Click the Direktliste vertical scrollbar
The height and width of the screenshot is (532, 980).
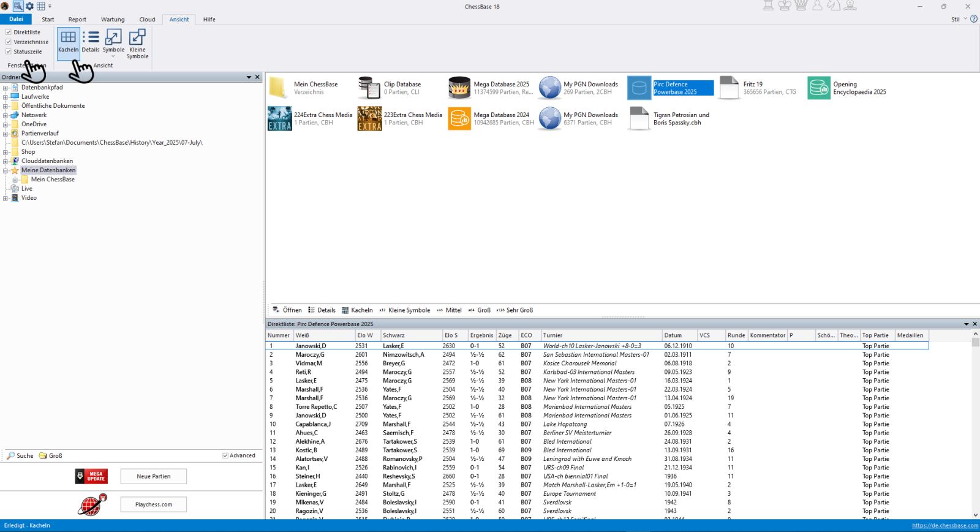click(975, 429)
